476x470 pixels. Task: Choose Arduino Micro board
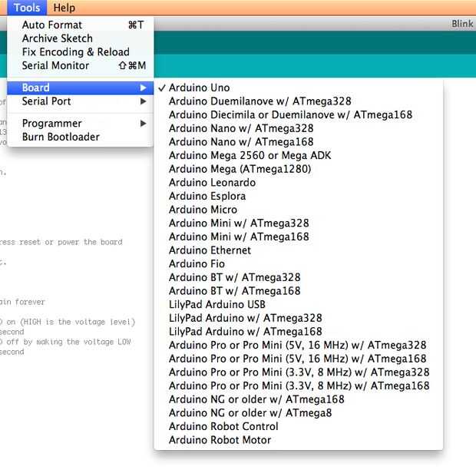point(299,210)
